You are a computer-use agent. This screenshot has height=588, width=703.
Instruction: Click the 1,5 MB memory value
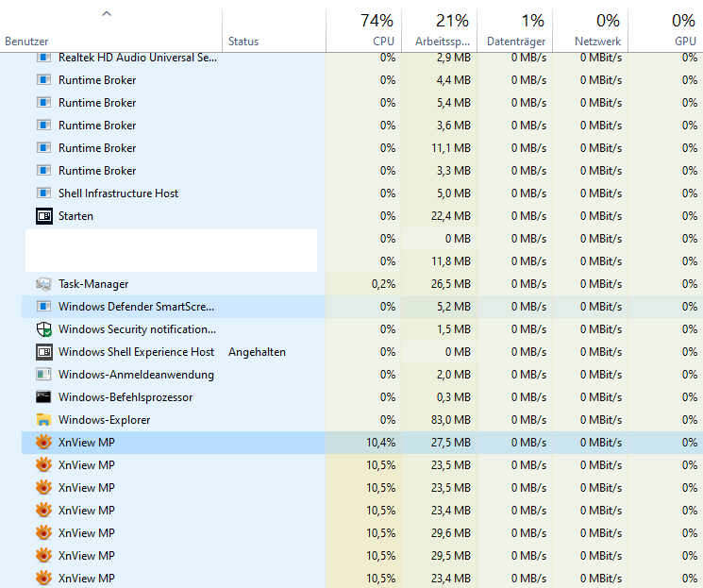click(454, 329)
